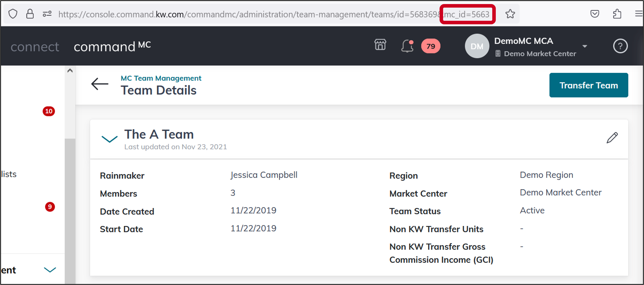Open the MC Team Management link
The height and width of the screenshot is (285, 644).
161,78
